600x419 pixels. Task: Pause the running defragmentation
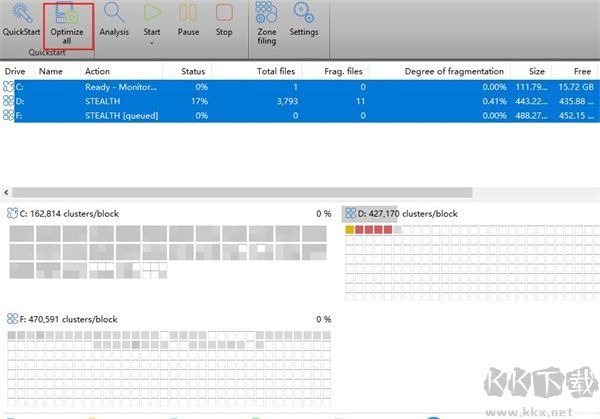point(188,20)
